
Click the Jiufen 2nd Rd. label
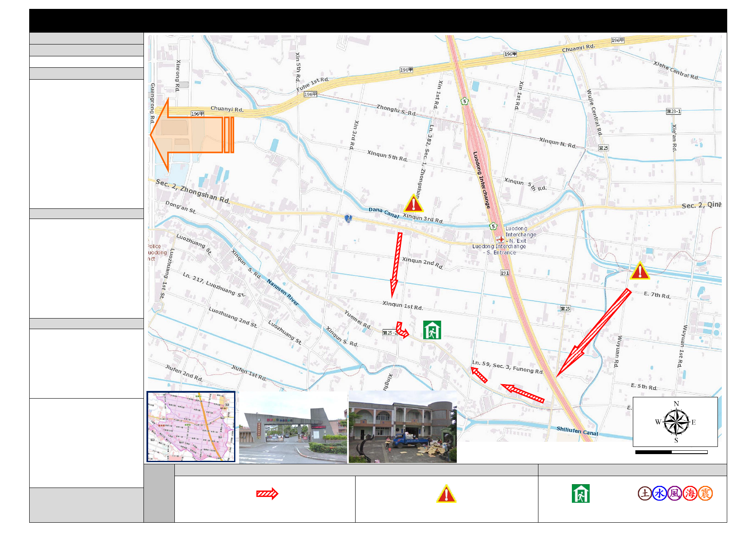(x=184, y=373)
